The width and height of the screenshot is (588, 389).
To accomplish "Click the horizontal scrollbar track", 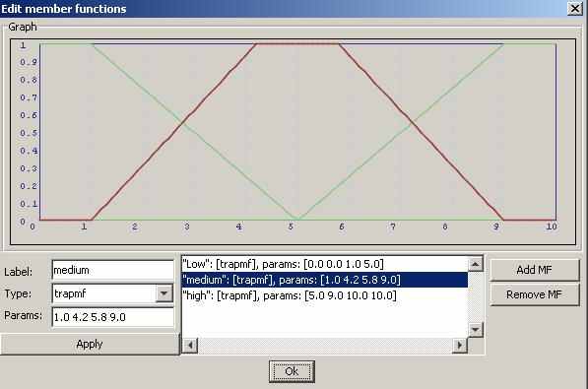I will [x=325, y=345].
